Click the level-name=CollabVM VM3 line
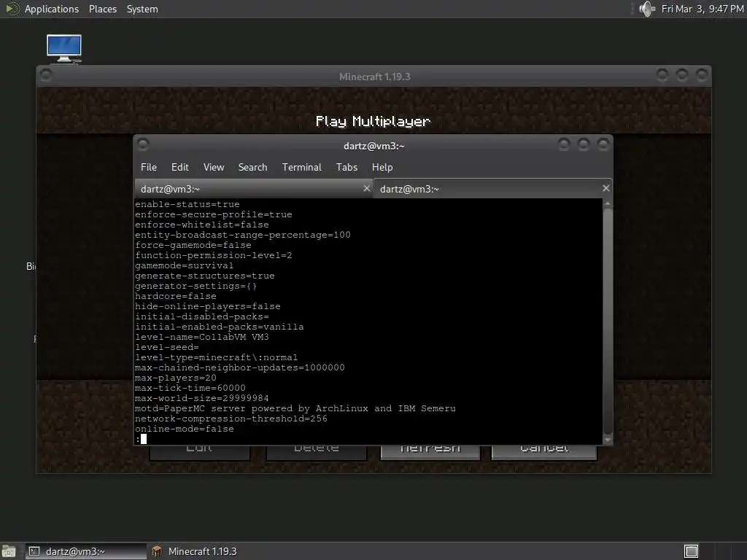Image resolution: width=747 pixels, height=560 pixels. point(202,337)
